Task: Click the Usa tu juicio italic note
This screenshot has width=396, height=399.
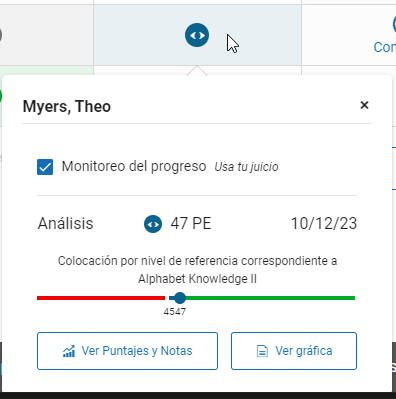Action: click(246, 167)
